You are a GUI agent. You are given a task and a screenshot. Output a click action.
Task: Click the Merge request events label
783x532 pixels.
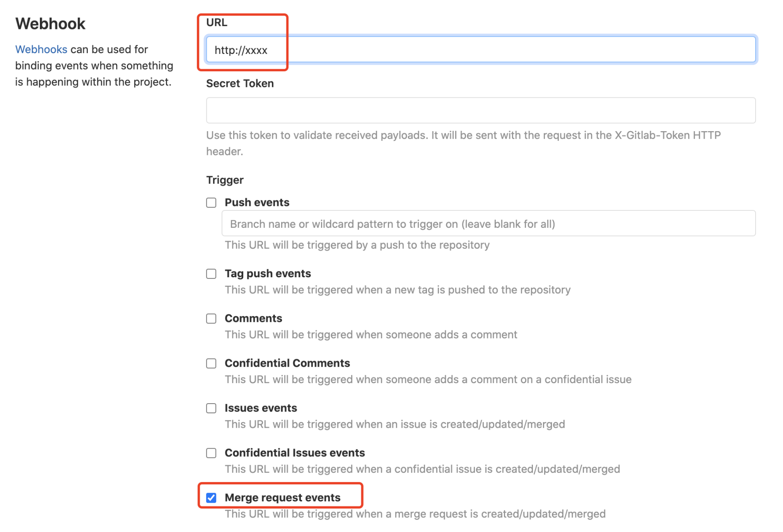pyautogui.click(x=283, y=498)
